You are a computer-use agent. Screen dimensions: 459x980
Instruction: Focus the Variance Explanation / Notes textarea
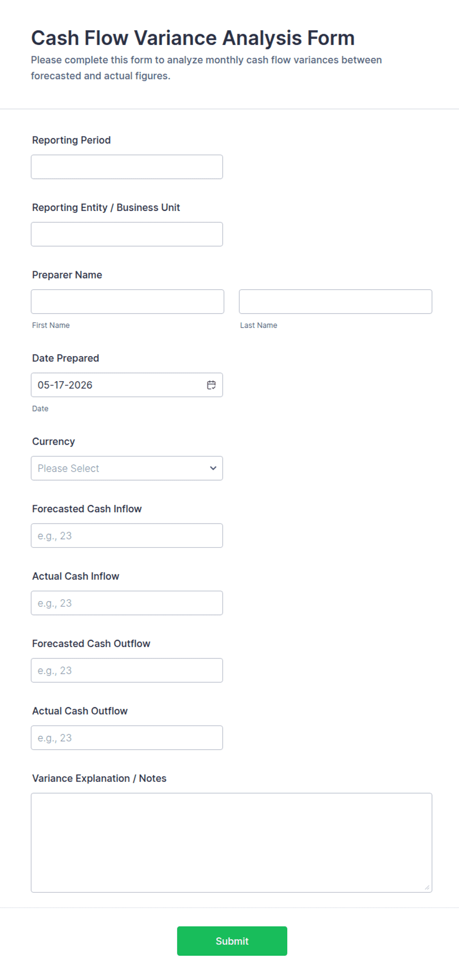coord(231,843)
